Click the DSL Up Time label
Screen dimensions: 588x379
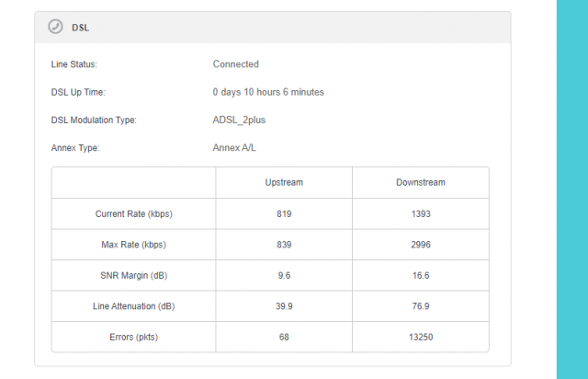[x=78, y=92]
